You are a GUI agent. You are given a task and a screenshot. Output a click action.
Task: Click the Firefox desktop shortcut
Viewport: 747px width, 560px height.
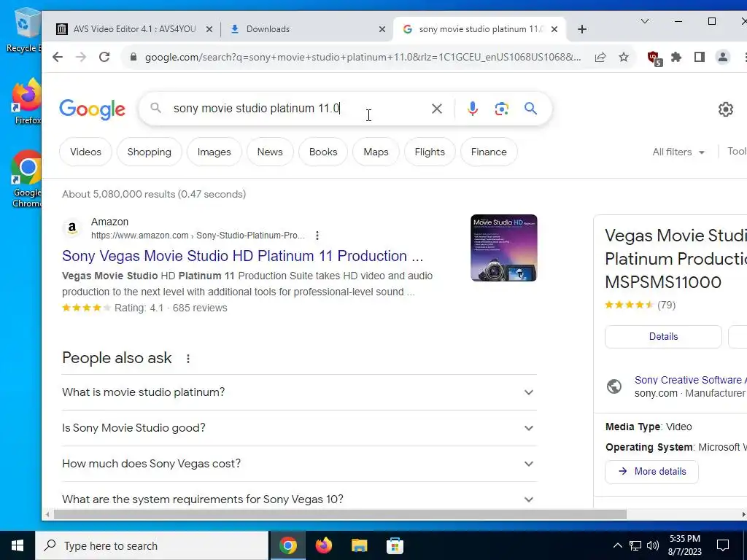click(x=27, y=101)
